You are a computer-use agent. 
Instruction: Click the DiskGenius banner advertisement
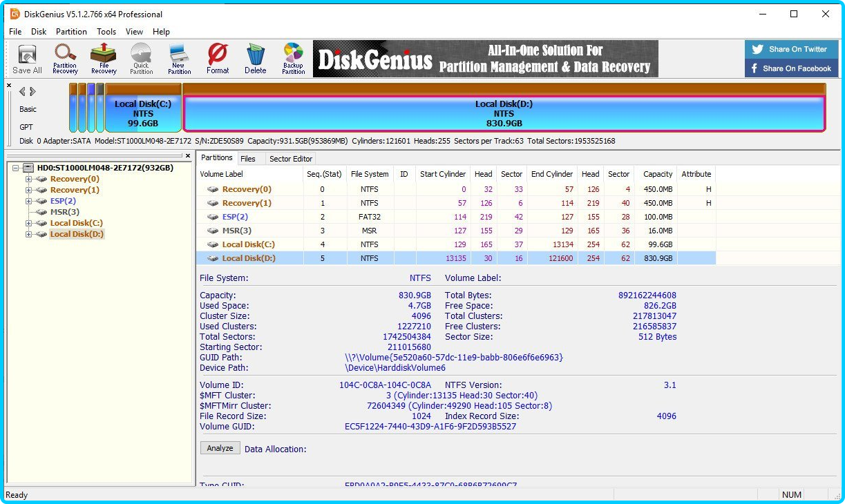tap(485, 59)
